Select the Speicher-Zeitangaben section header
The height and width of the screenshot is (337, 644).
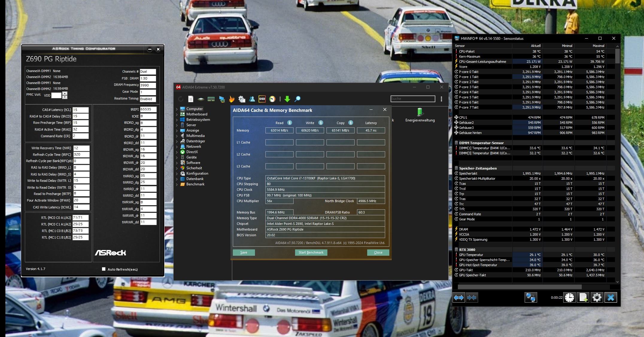point(478,168)
